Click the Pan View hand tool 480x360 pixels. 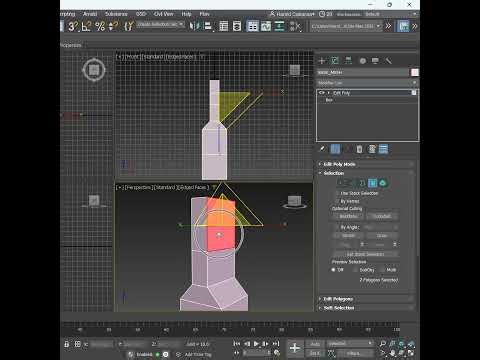tap(393, 353)
